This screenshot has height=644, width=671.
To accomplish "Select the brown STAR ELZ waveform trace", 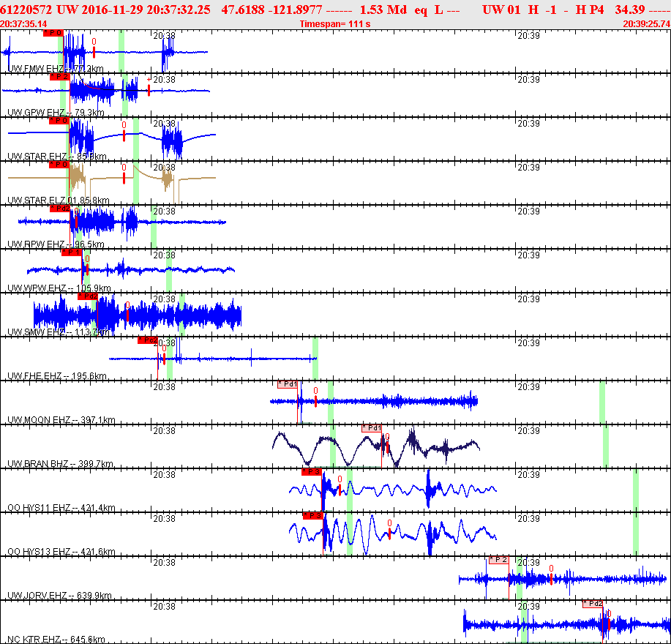I will click(112, 181).
